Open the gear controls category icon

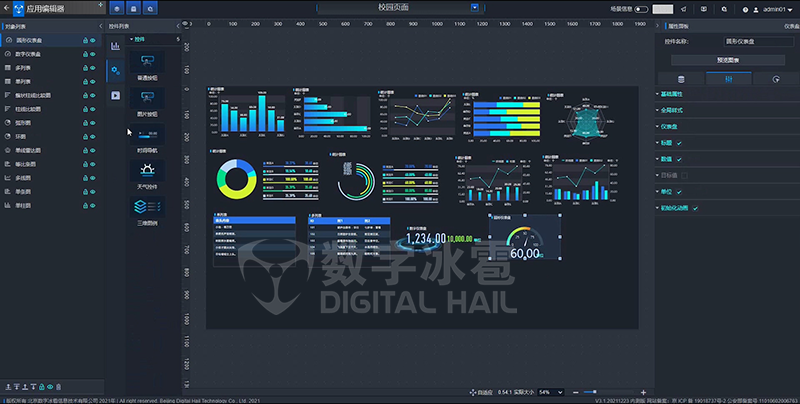(x=115, y=70)
